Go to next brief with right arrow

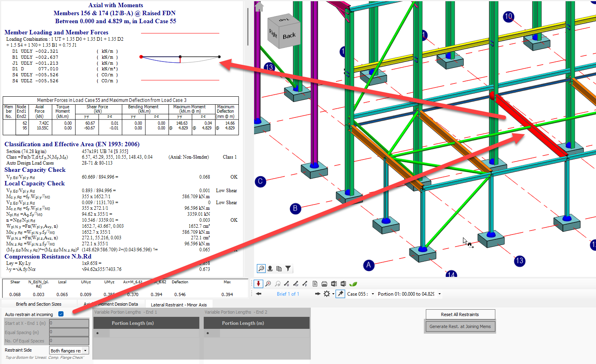pyautogui.click(x=318, y=294)
